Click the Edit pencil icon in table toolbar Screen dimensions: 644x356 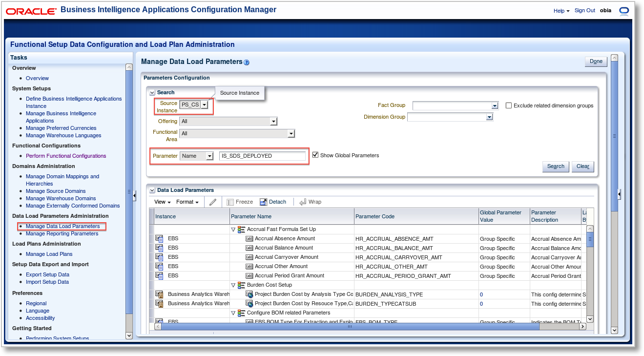[212, 202]
